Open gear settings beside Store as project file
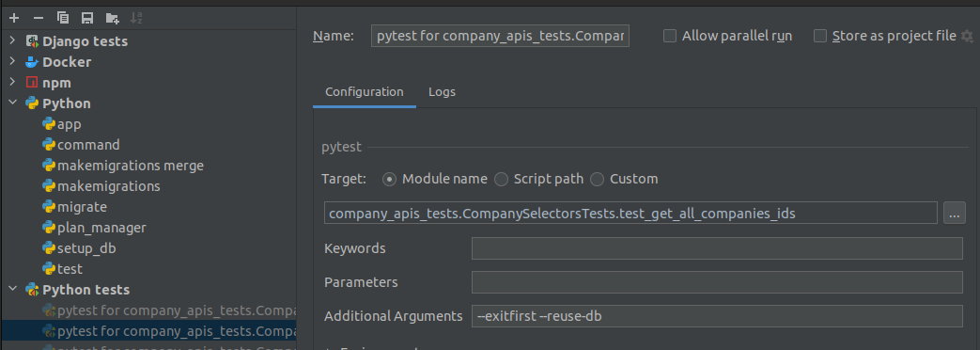980x350 pixels. point(967,36)
